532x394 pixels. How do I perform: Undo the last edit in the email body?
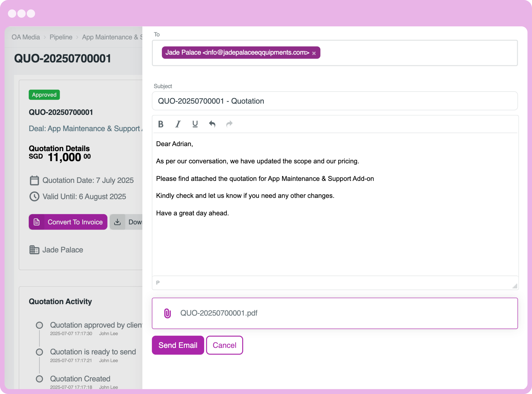tap(212, 124)
